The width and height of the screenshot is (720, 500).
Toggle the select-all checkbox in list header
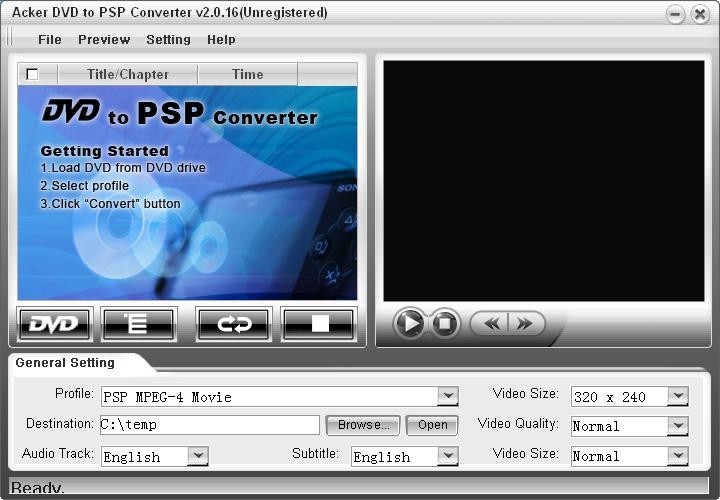pos(32,74)
